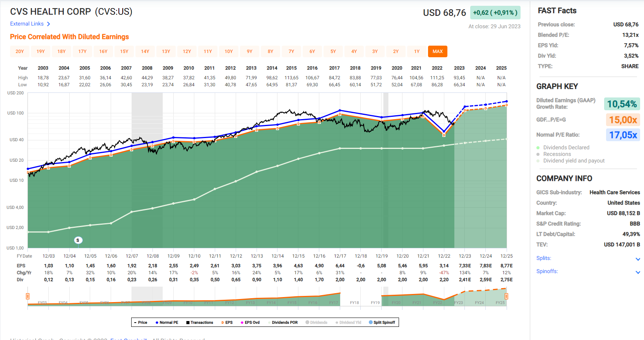Enable the Dividend Yld legend series
The height and width of the screenshot is (340, 644).
click(348, 323)
